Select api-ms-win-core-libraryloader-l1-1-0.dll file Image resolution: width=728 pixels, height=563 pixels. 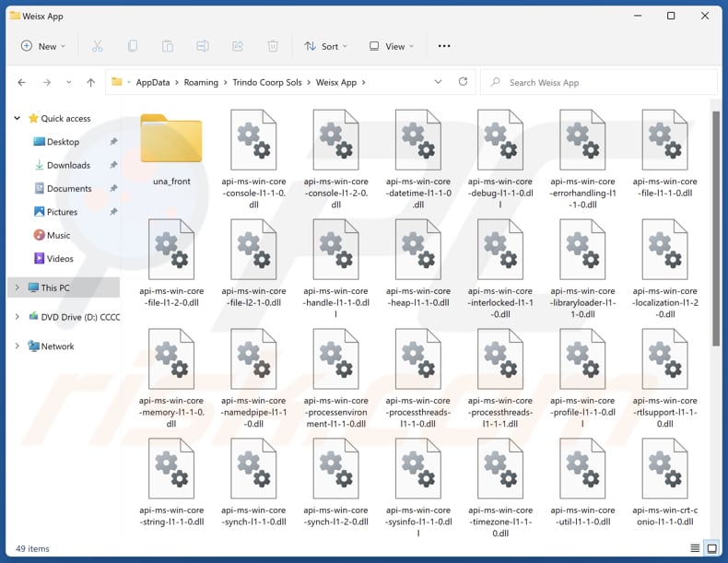(x=582, y=269)
